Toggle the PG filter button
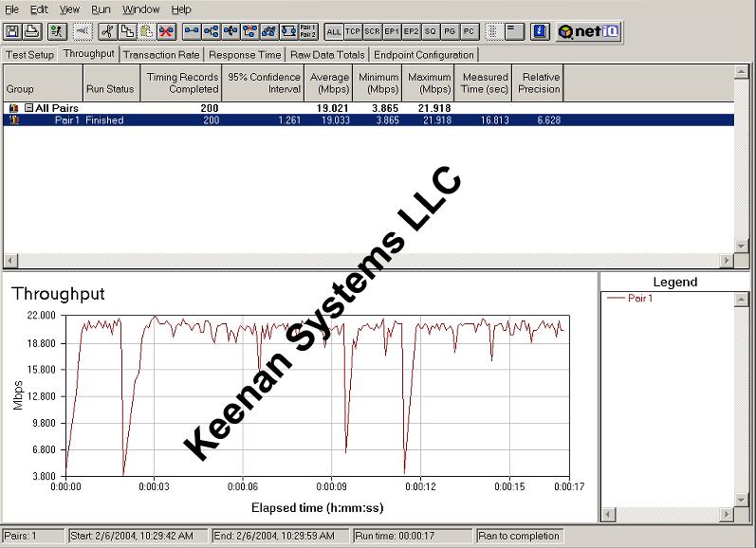Image resolution: width=756 pixels, height=548 pixels. pyautogui.click(x=450, y=32)
